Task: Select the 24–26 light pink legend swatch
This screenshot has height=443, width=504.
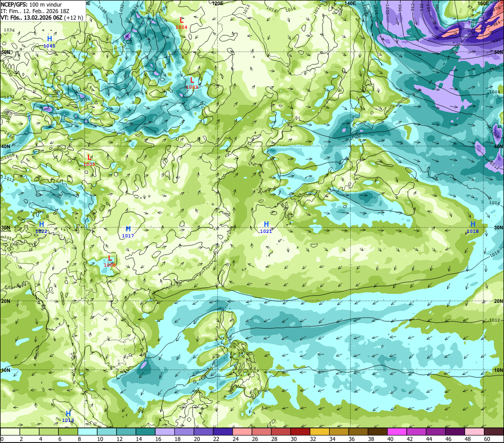Action: point(242,432)
